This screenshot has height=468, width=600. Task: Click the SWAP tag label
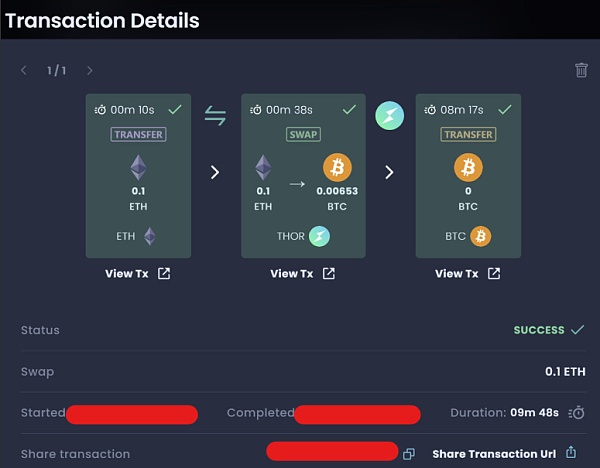[x=303, y=134]
